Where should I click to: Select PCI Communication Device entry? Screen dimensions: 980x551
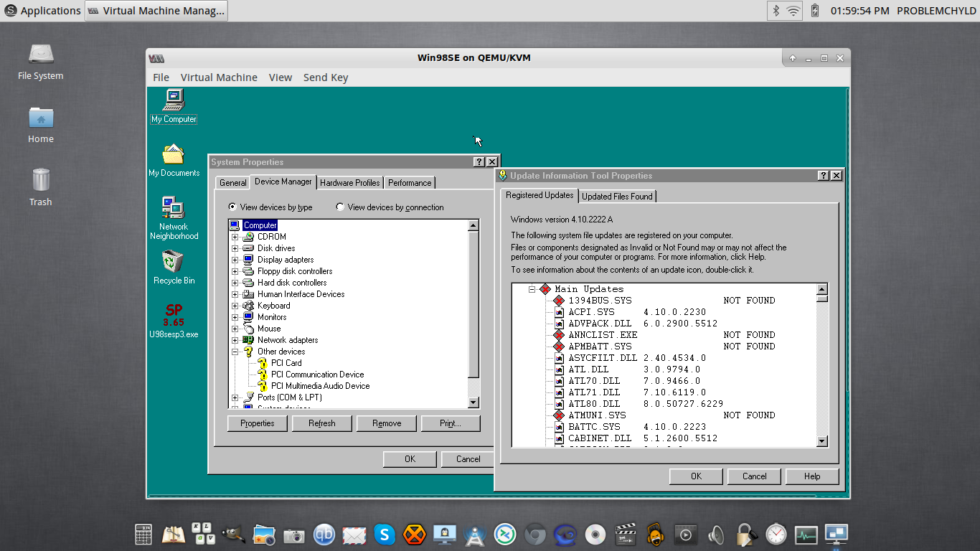318,375
